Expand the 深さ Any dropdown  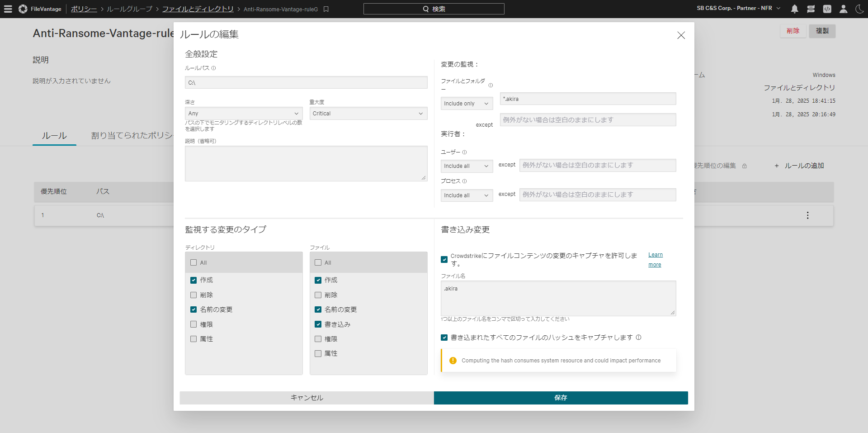pos(243,114)
